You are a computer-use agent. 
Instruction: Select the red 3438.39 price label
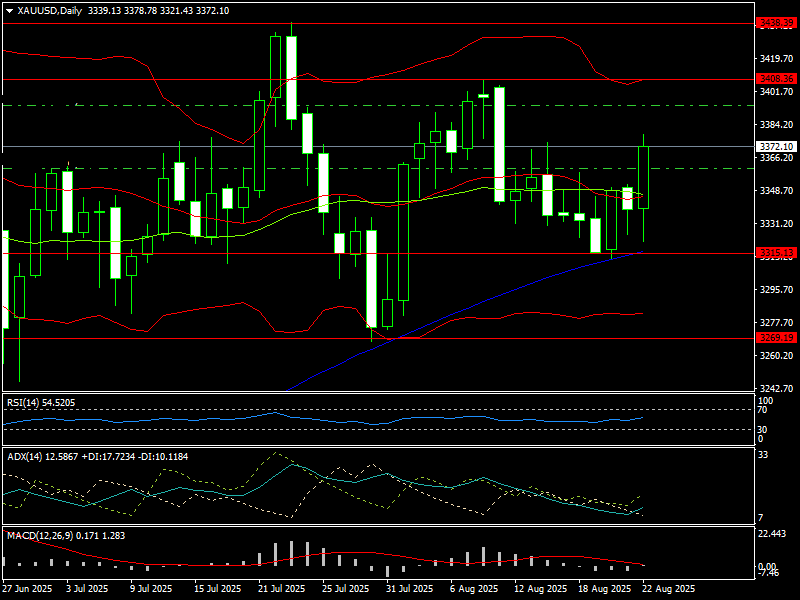776,22
